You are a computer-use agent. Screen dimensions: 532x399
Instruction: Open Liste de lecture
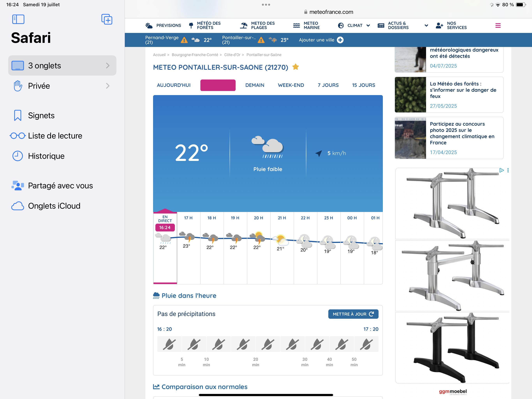pyautogui.click(x=62, y=136)
